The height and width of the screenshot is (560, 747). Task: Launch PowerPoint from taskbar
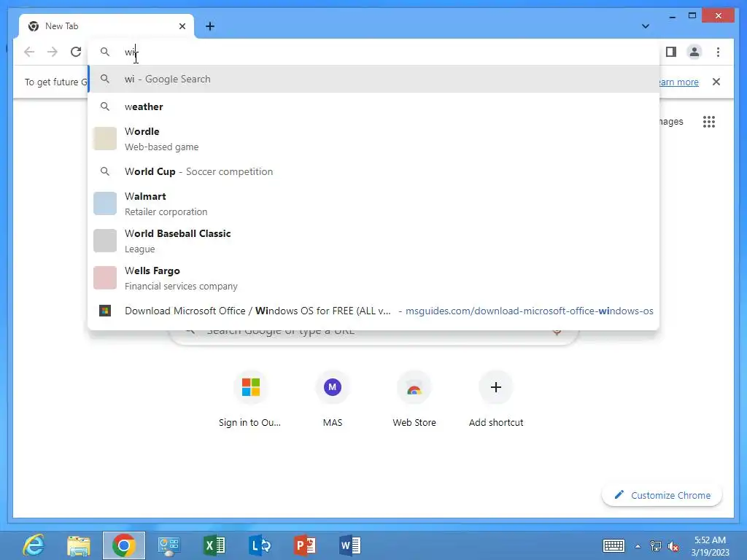tap(305, 545)
